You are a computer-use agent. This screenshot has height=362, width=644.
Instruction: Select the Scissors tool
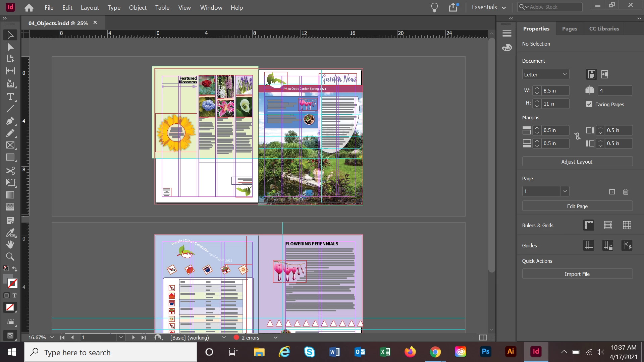(x=10, y=171)
